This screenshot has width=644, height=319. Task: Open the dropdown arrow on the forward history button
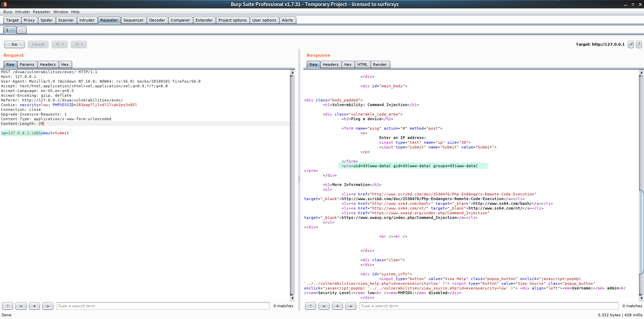[82, 44]
